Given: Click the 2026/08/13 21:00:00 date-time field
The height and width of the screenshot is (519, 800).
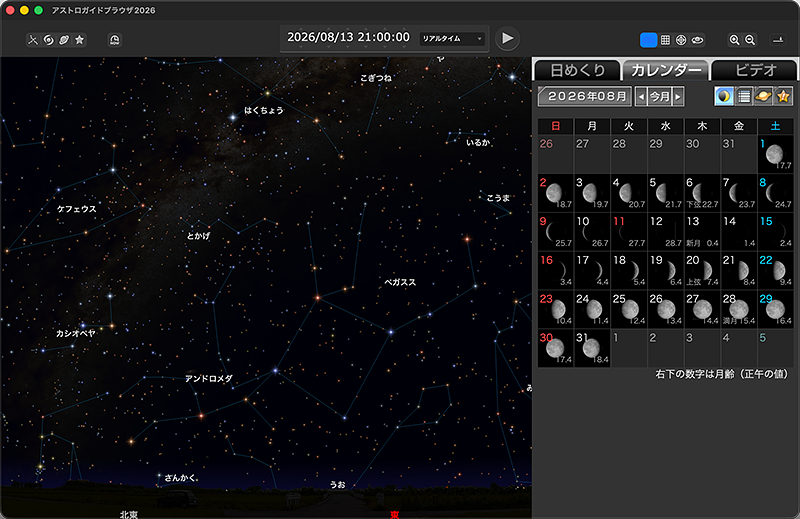Looking at the screenshot, I should (x=348, y=37).
